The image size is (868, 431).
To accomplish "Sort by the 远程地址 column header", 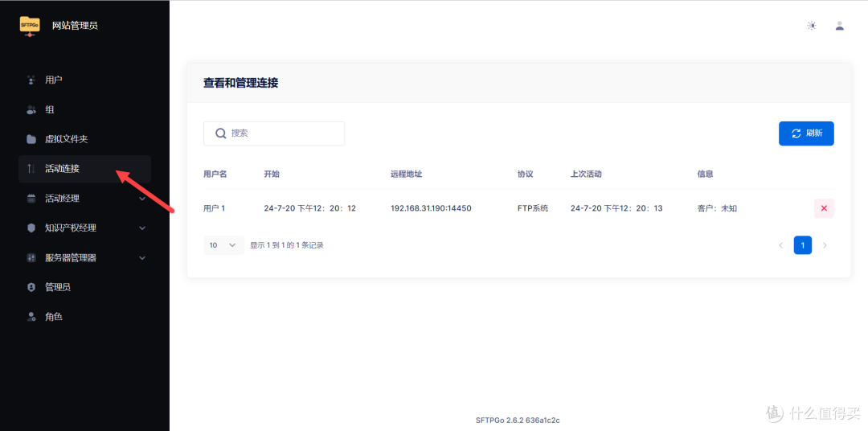I will click(407, 174).
